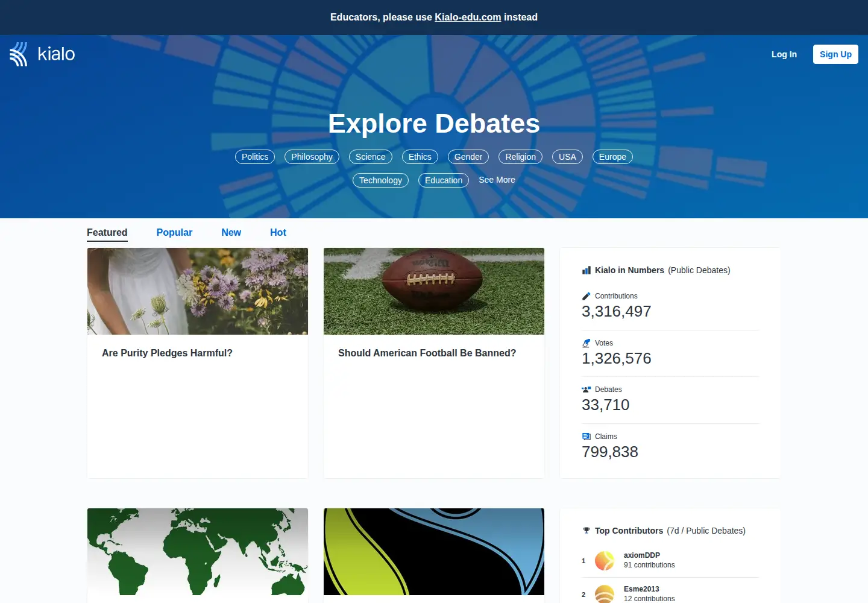Image resolution: width=868 pixels, height=603 pixels.
Task: Expand topics with See More
Action: (497, 180)
